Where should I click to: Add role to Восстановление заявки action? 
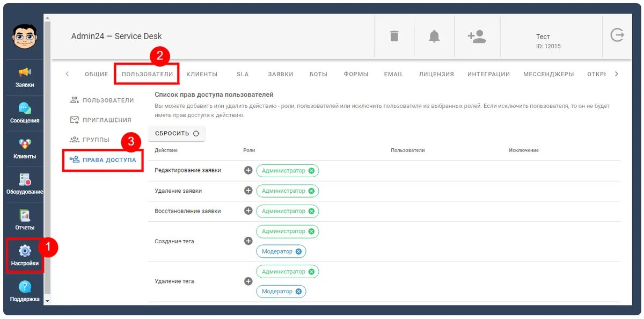tap(248, 211)
